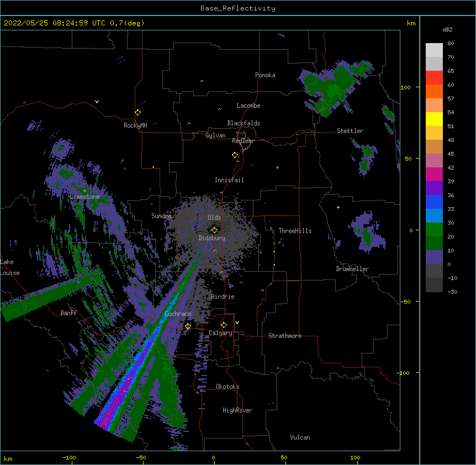The height and width of the screenshot is (465, 476).
Task: Click the Limestone label
Action: 84,197
